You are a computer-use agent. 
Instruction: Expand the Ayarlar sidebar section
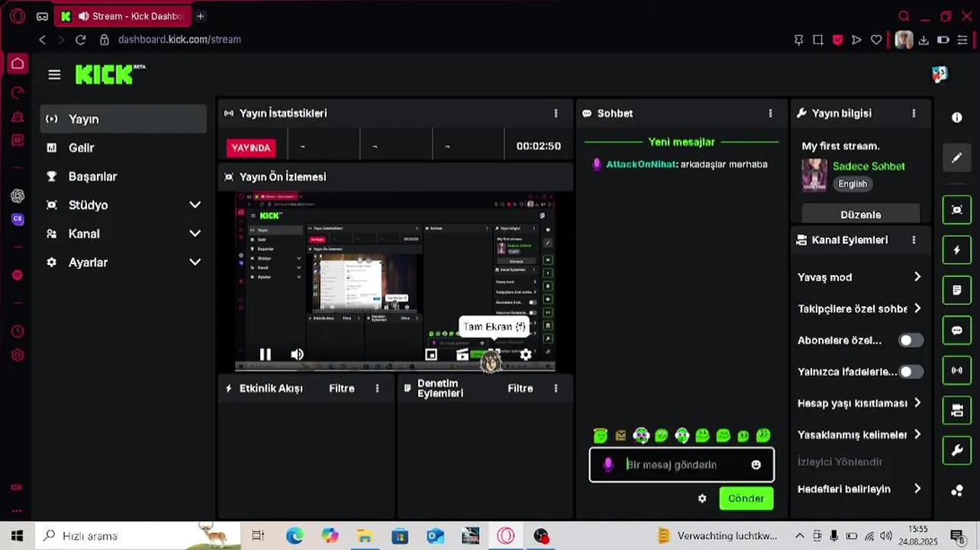(123, 262)
